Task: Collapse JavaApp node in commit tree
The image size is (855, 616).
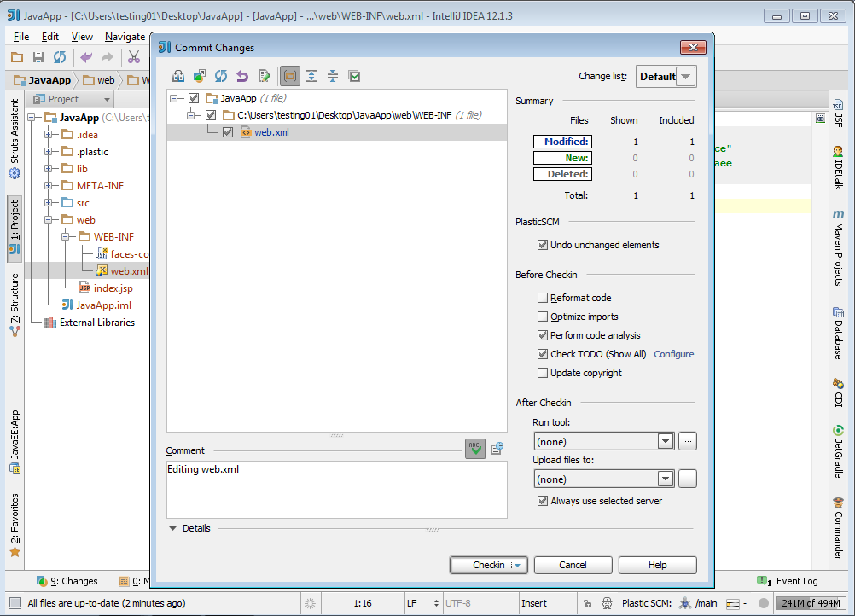Action: pos(174,98)
